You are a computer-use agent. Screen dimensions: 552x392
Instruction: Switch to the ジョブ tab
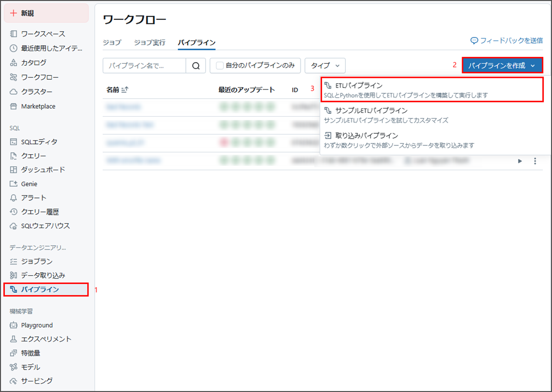(x=112, y=43)
